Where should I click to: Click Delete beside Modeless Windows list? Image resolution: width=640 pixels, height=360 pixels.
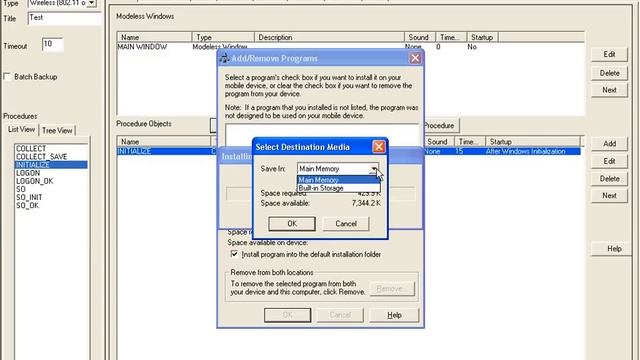[609, 73]
